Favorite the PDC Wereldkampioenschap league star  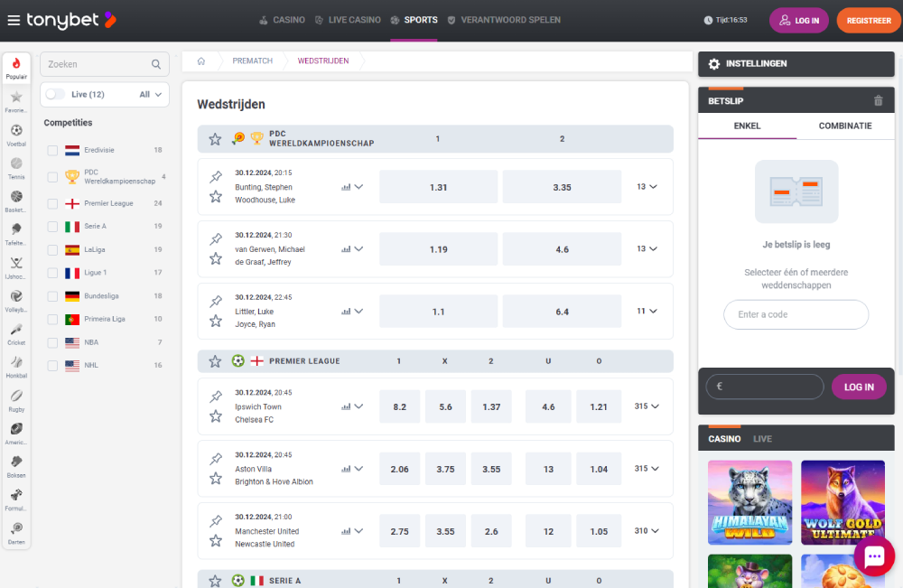(215, 139)
